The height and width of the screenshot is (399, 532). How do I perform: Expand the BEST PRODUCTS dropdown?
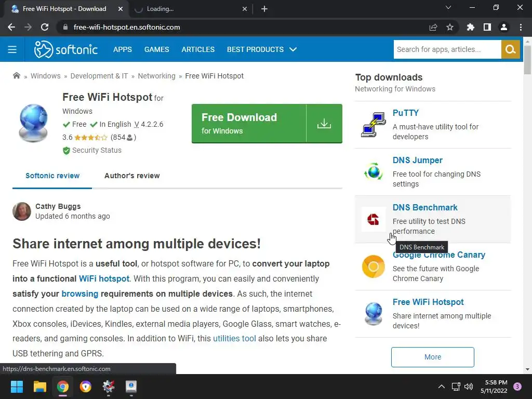[x=262, y=49]
